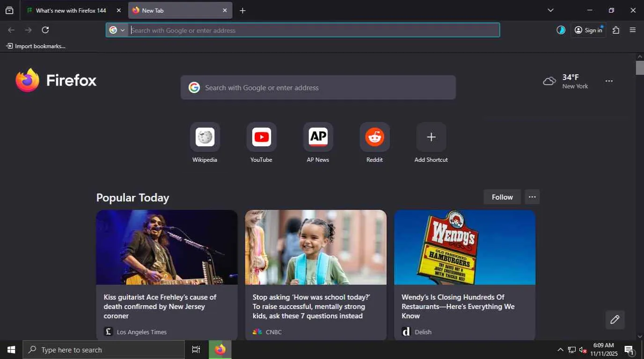Viewport: 644px width, 359px height.
Task: Open Firefox View tab list icon
Action: tap(9, 10)
